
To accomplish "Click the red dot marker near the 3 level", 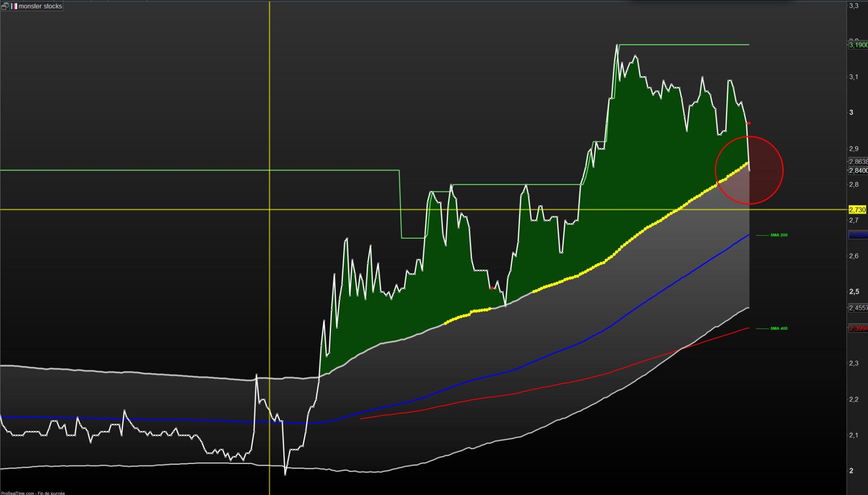I will coord(749,123).
